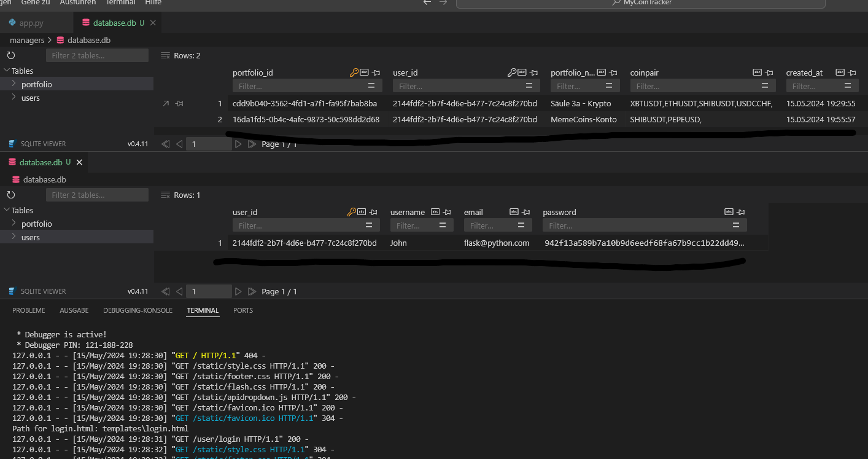Pin the password column
868x459 pixels.
click(741, 212)
